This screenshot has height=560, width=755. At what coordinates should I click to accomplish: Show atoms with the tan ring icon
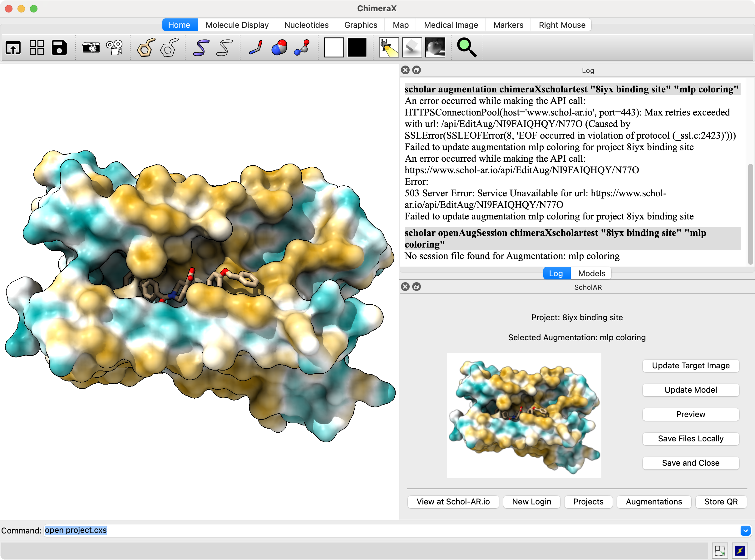click(x=146, y=47)
